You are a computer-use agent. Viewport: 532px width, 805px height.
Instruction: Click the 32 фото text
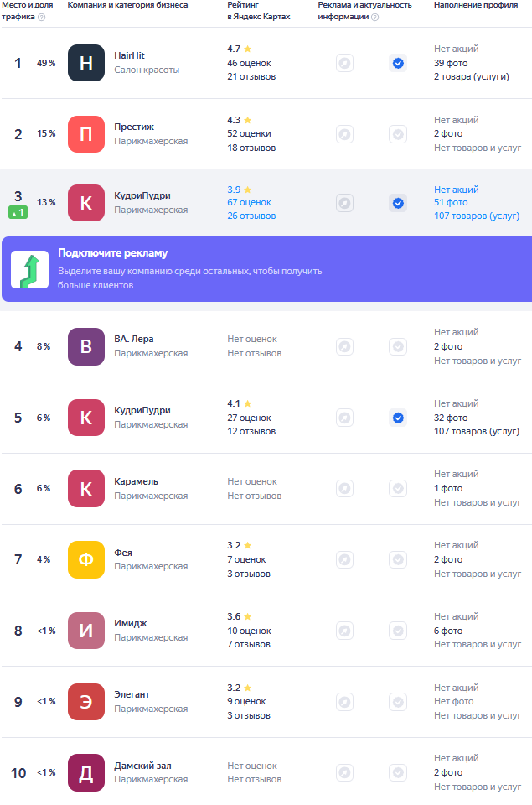(451, 418)
